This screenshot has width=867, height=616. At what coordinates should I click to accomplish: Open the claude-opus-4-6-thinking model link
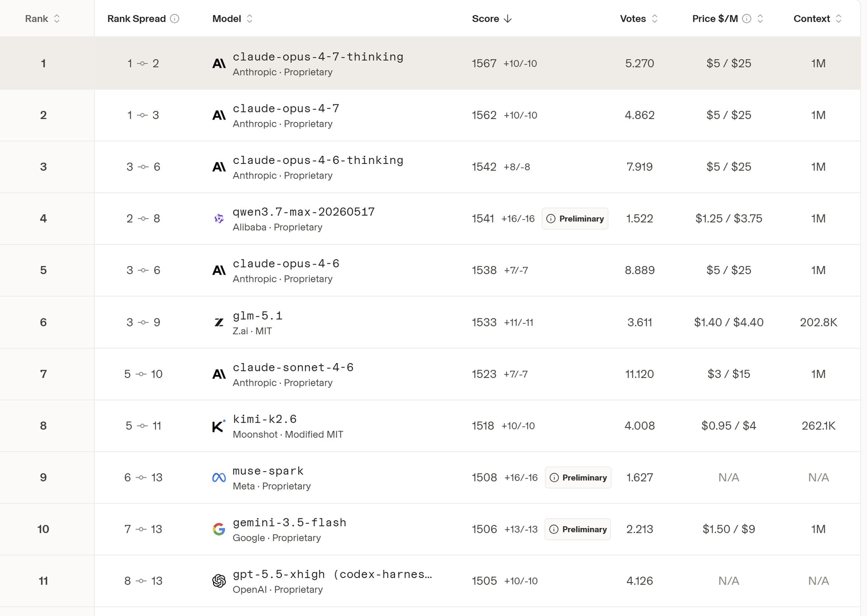pos(318,160)
